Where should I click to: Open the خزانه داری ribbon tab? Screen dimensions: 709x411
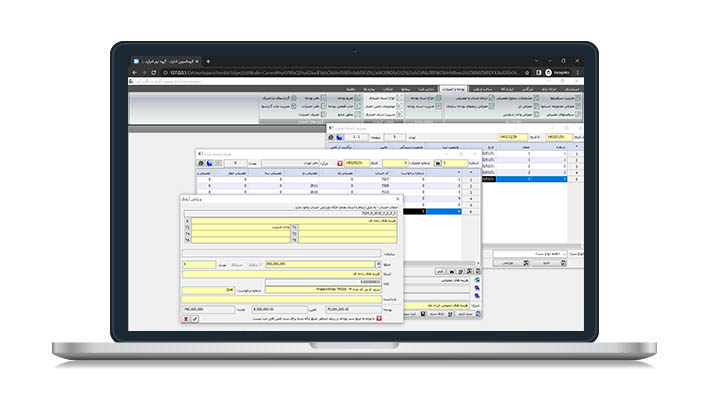(x=553, y=89)
